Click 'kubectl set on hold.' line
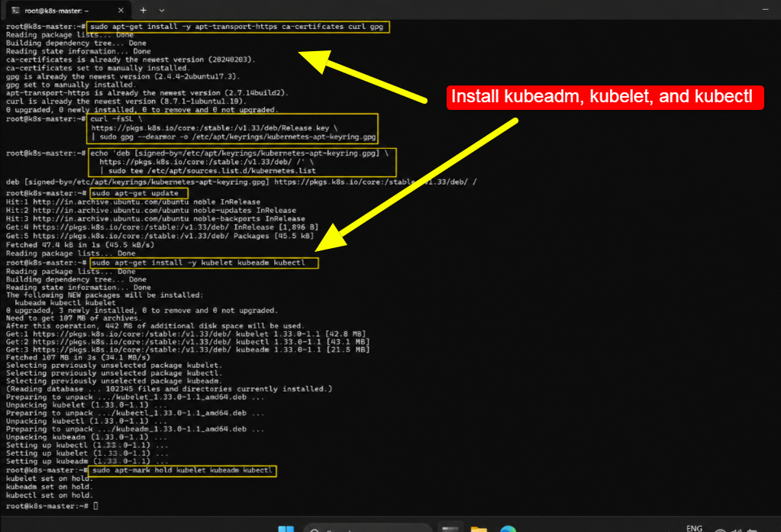Image resolution: width=781 pixels, height=532 pixels. [50, 495]
